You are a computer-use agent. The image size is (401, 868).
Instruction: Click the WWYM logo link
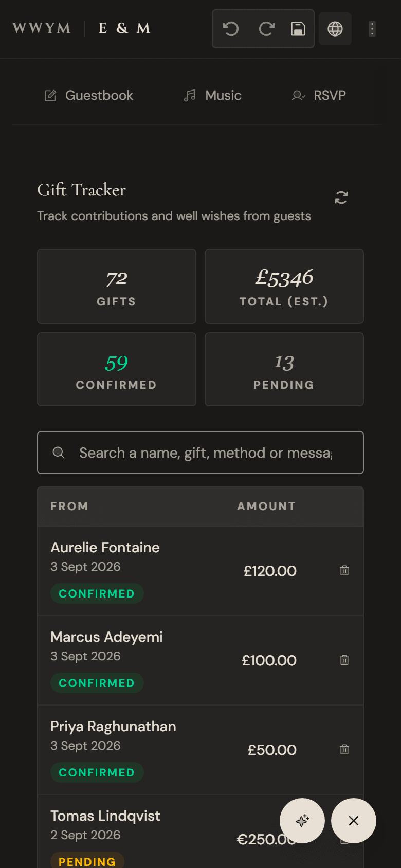tap(42, 28)
